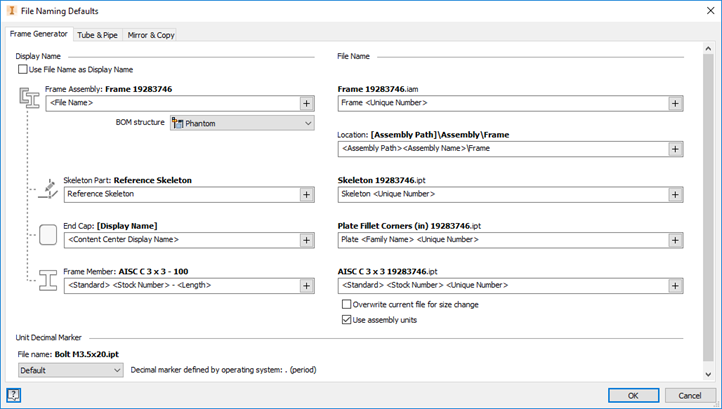Click plus button beside Frame Member display name
The height and width of the screenshot is (409, 722).
pyautogui.click(x=307, y=285)
